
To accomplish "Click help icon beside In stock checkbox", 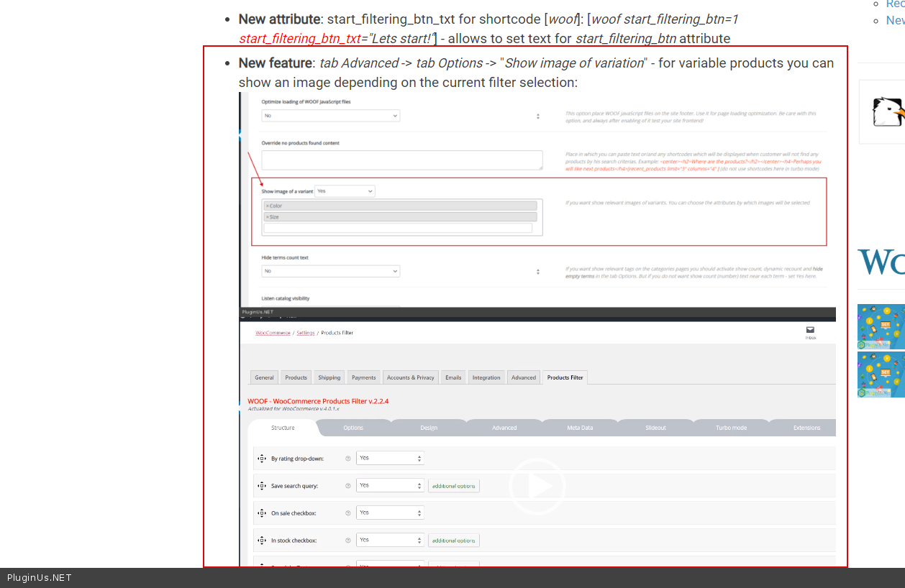I will (348, 540).
